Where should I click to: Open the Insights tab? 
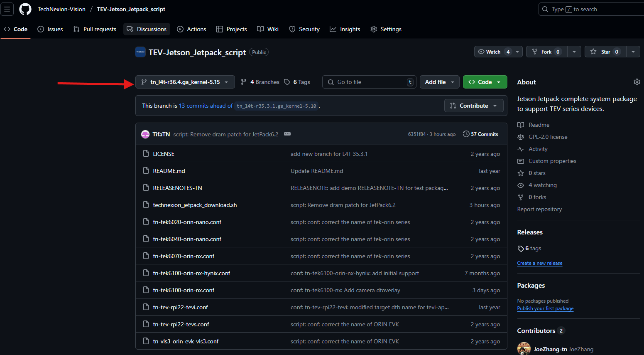[x=345, y=29]
